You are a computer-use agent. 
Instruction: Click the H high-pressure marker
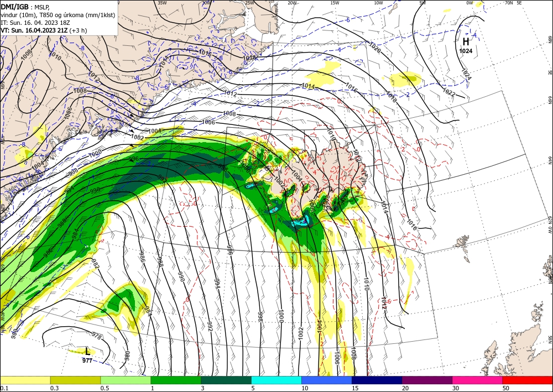point(466,41)
